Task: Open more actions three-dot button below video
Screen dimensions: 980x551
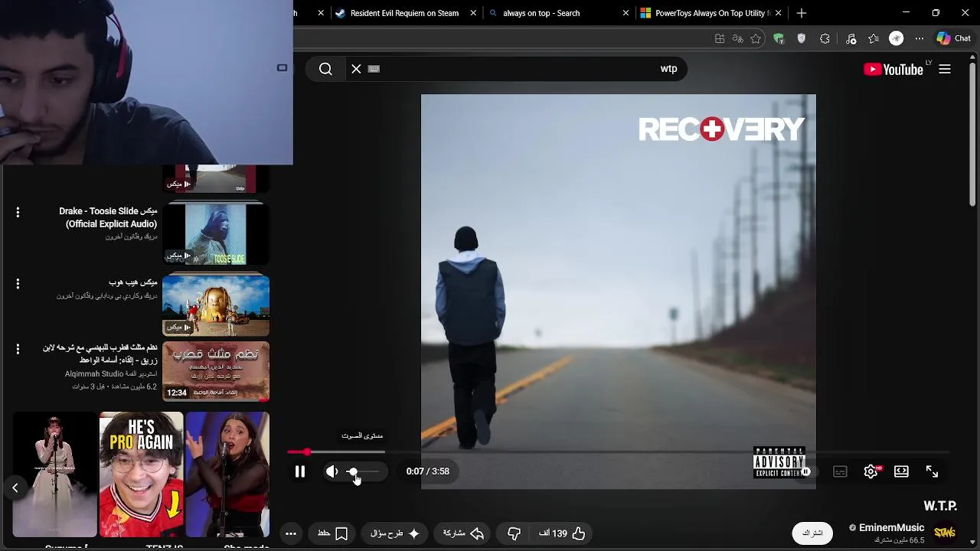Action: [291, 533]
